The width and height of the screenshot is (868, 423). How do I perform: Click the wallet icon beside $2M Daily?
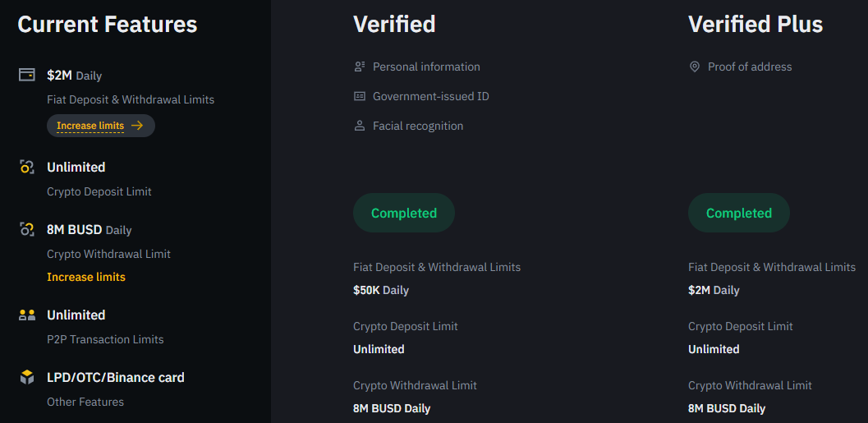[26, 75]
